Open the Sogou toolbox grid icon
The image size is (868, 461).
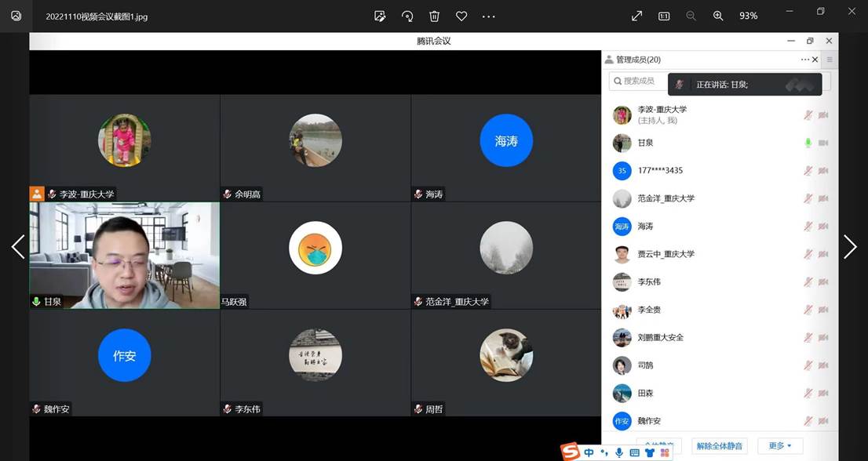[664, 452]
